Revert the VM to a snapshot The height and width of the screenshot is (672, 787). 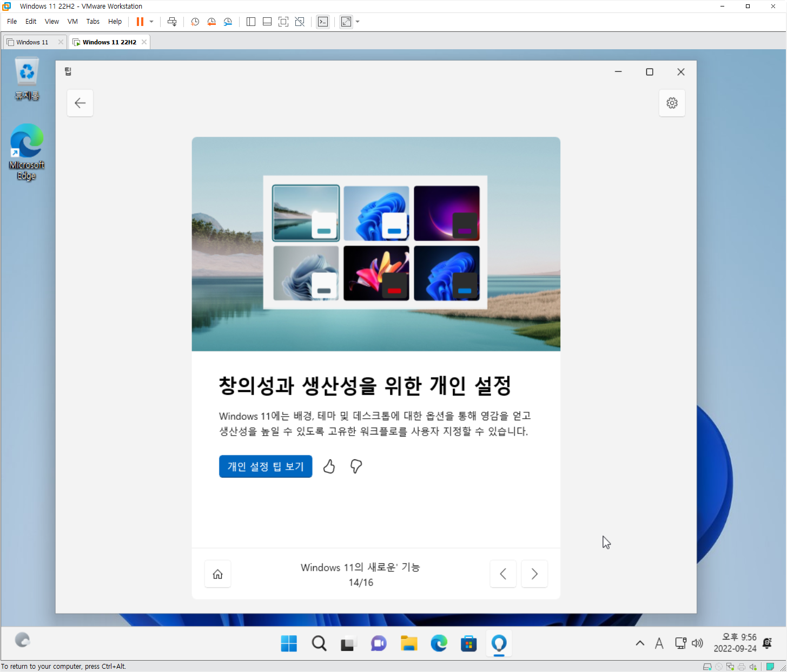tap(211, 22)
